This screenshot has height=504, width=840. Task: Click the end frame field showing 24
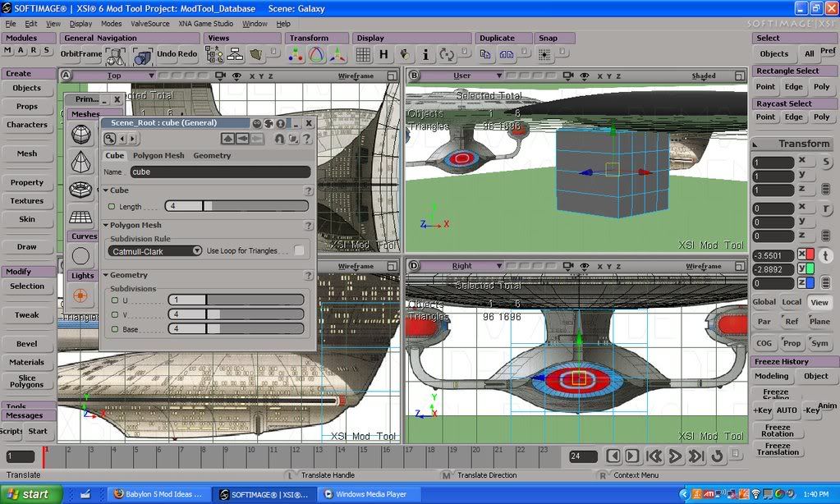(x=583, y=456)
